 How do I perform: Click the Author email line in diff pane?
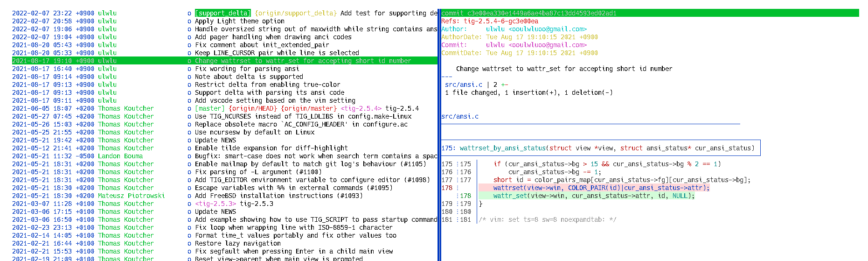pyautogui.click(x=514, y=29)
